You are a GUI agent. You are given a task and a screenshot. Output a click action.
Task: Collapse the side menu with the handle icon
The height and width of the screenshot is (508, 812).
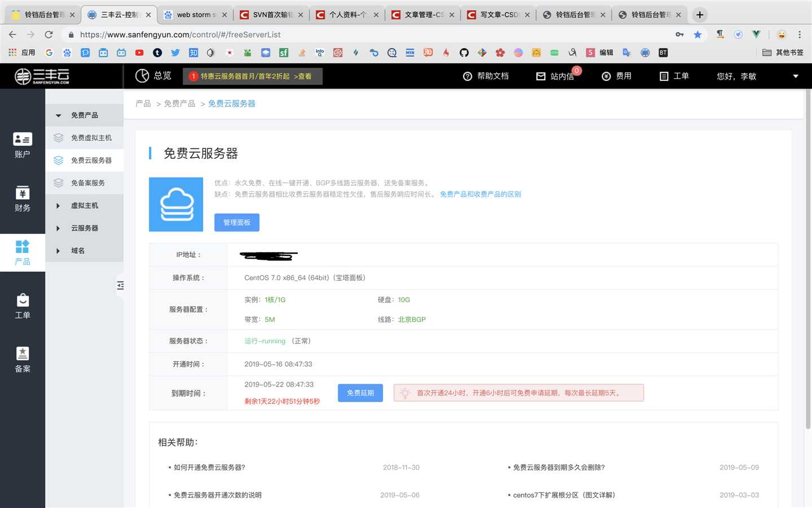click(x=120, y=286)
